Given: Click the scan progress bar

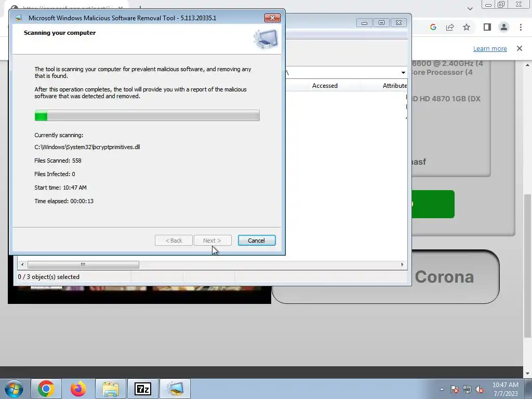Looking at the screenshot, I should 147,115.
